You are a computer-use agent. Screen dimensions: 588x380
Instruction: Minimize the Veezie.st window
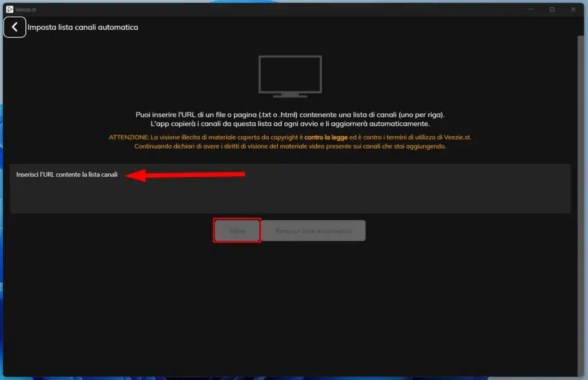click(x=531, y=9)
